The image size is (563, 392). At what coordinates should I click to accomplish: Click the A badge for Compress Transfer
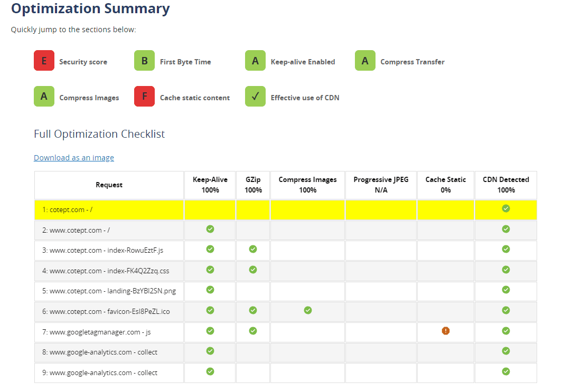coord(365,61)
